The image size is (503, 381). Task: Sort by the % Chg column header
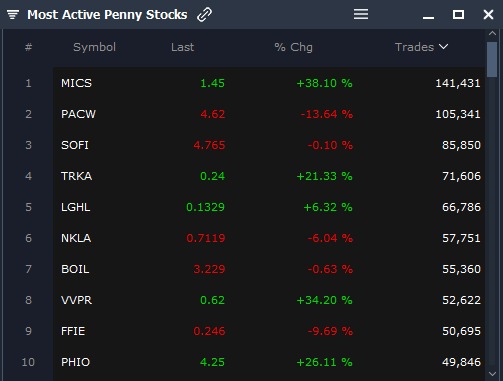(x=293, y=47)
